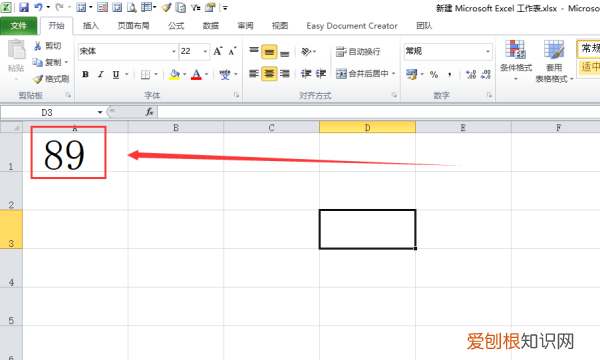Save the workbook with the quick-access Save icon

tap(24, 7)
